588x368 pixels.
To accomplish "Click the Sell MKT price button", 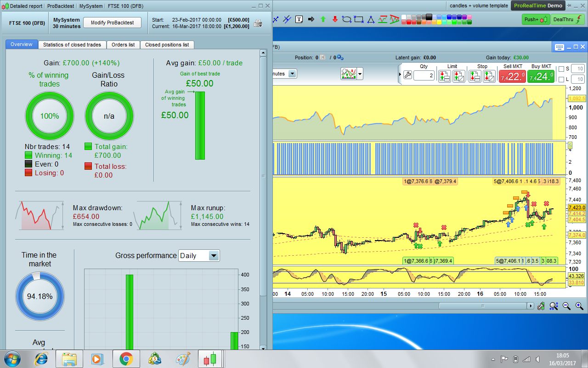I will tap(512, 76).
